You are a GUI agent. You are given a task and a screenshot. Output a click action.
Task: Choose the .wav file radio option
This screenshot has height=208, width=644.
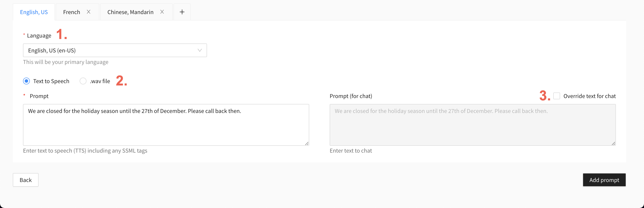click(83, 81)
